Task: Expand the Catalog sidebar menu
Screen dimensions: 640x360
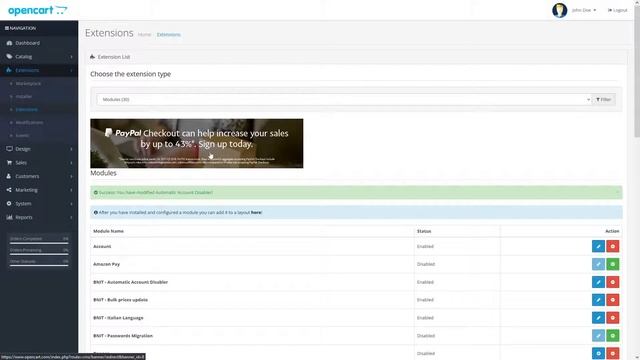Action: coord(39,57)
